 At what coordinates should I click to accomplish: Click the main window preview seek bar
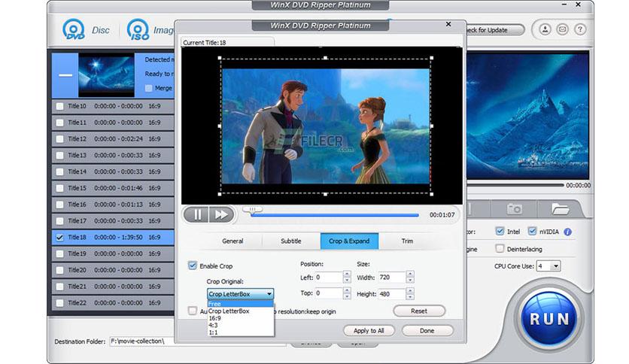pyautogui.click(x=515, y=185)
